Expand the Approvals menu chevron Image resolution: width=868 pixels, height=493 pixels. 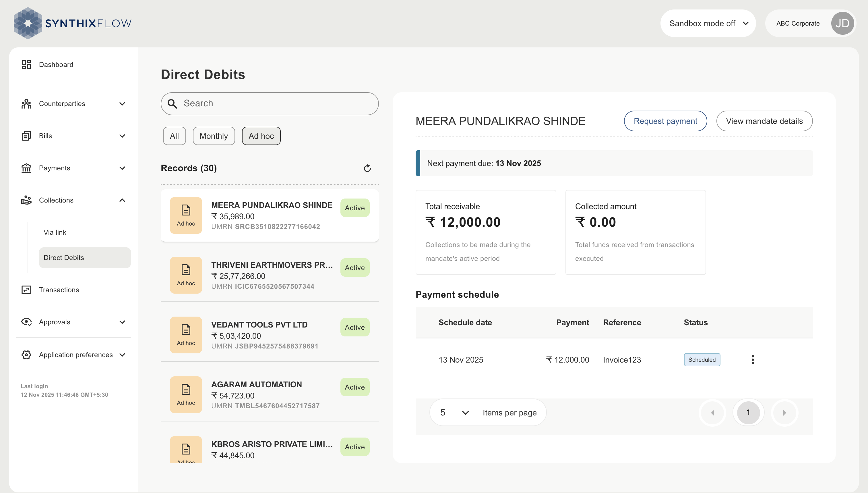123,322
